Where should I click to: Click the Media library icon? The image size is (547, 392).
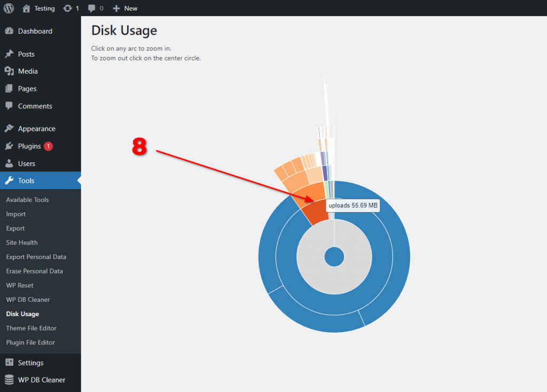[10, 71]
